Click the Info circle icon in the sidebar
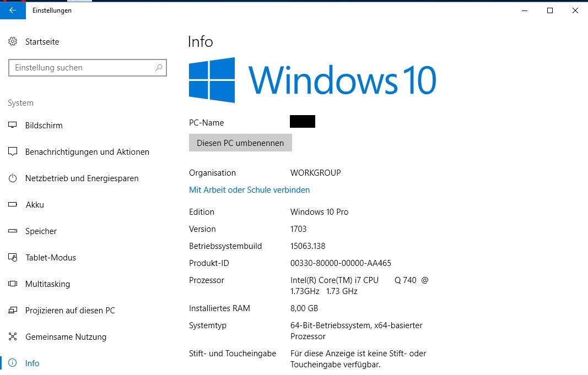The image size is (588, 375). pos(13,363)
